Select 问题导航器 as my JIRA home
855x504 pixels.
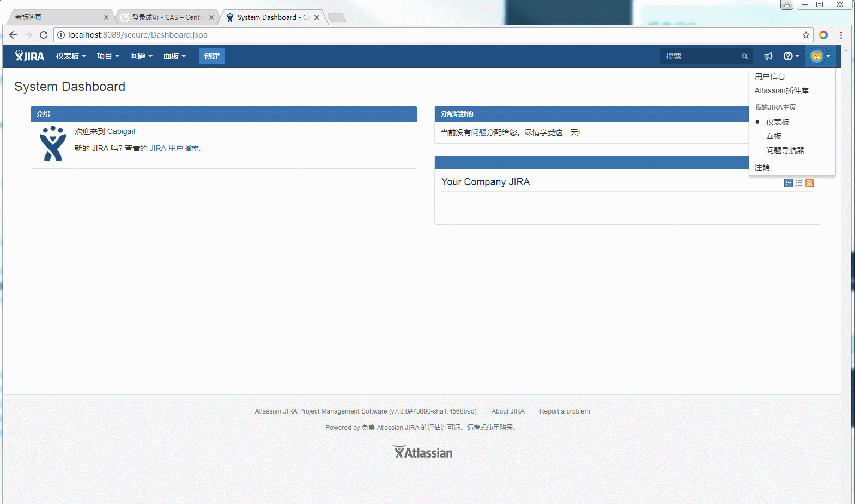tap(785, 150)
